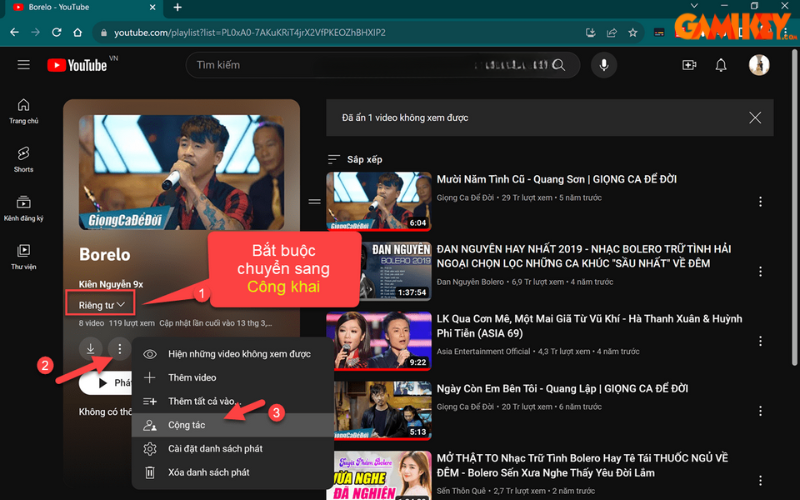Image resolution: width=800 pixels, height=500 pixels.
Task: Open Kênh đăng ký in sidebar
Action: coord(23,208)
